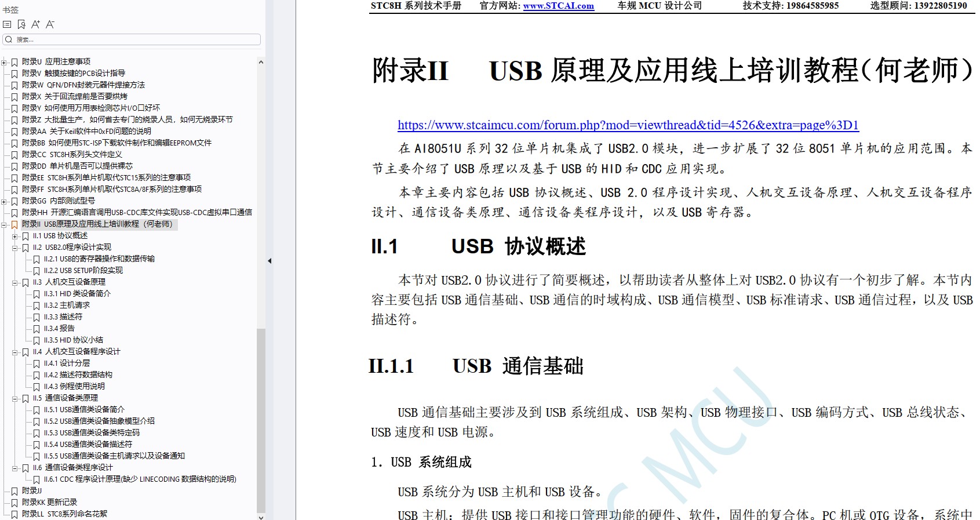Click the bookmark icon beside 附录CC STC8H系列头文件定义

click(x=14, y=155)
